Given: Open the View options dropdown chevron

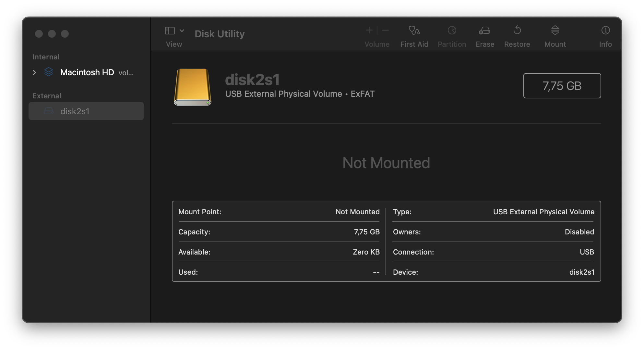Looking at the screenshot, I should click(x=182, y=31).
